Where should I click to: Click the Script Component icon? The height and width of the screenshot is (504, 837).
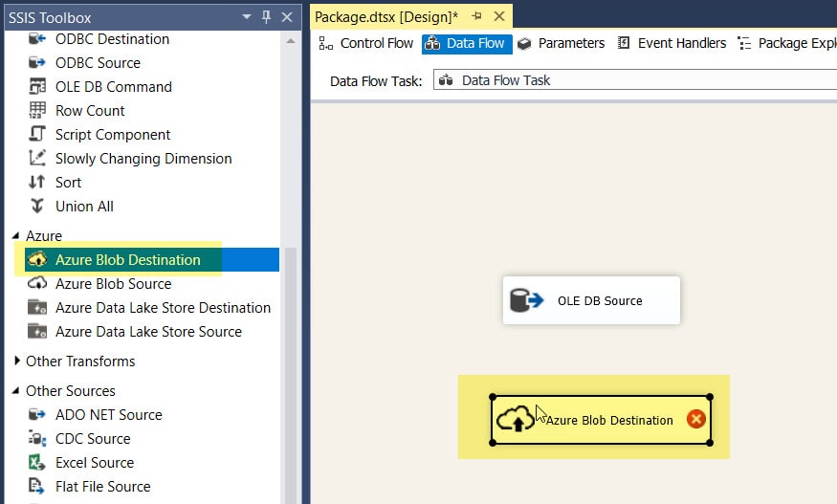37,134
